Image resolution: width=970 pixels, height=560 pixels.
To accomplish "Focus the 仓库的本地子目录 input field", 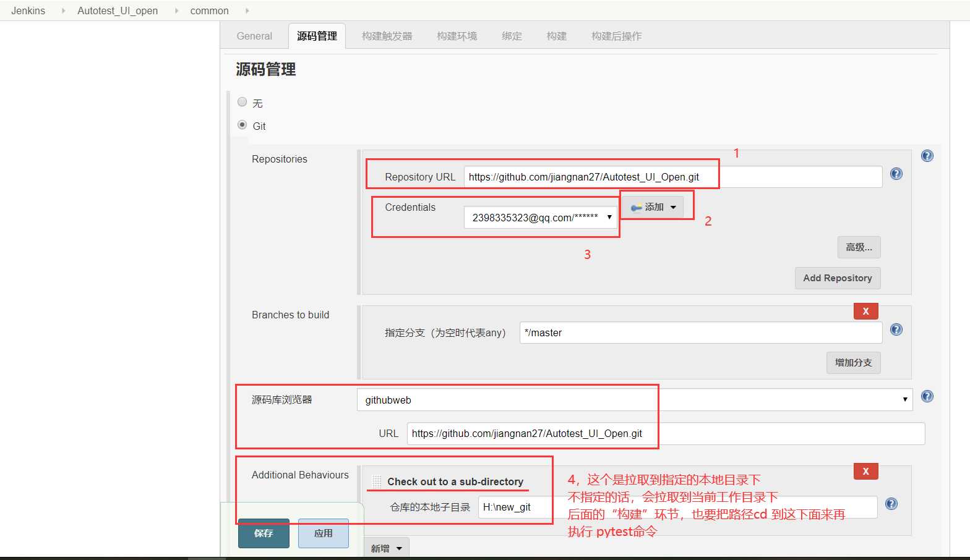I will click(x=677, y=507).
